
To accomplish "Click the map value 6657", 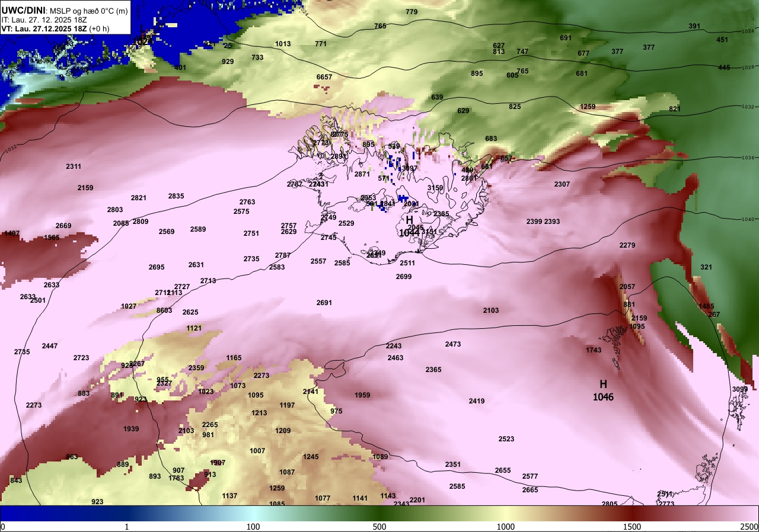I will click(x=324, y=77).
